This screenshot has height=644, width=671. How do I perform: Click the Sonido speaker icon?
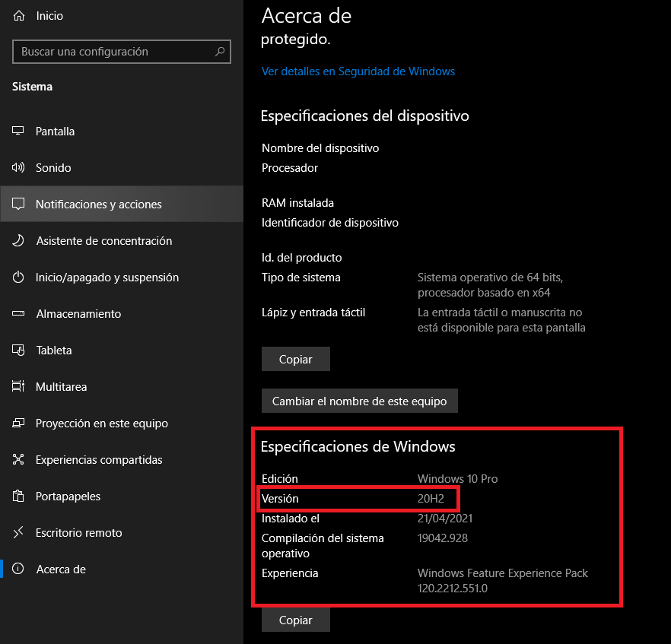(19, 168)
